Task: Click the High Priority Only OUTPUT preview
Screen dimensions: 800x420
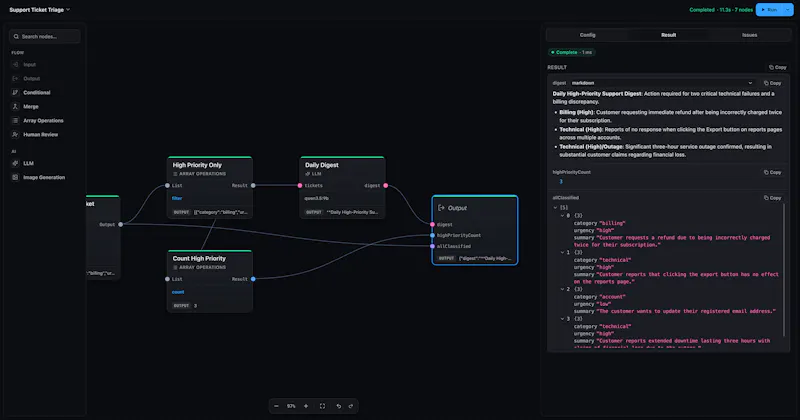Action: tap(220, 212)
